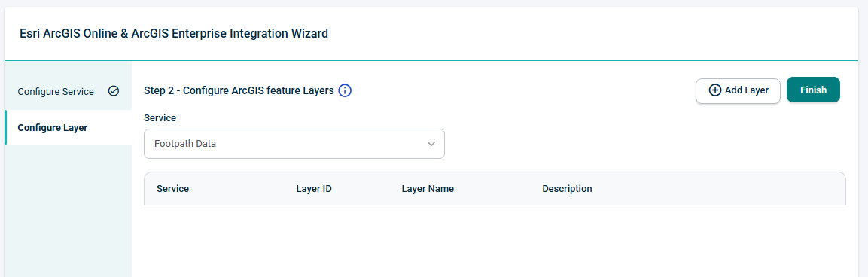Click the checkmark icon next to Configure Service
This screenshot has height=277, width=868.
click(114, 91)
